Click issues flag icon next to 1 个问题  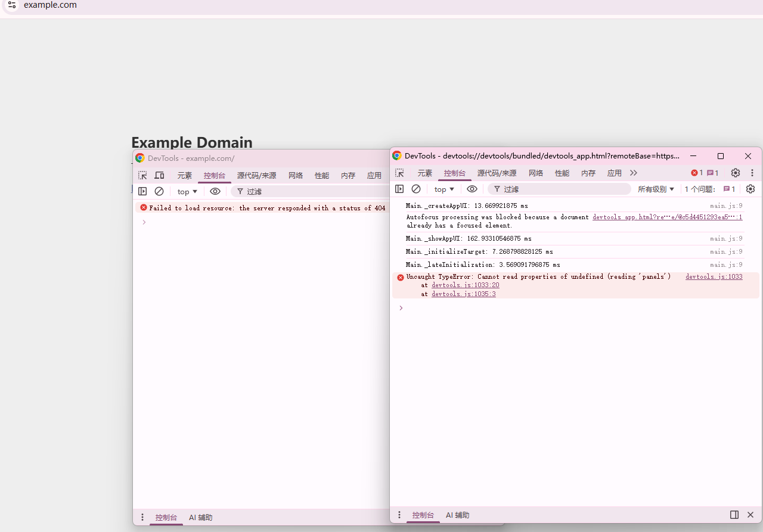click(729, 189)
